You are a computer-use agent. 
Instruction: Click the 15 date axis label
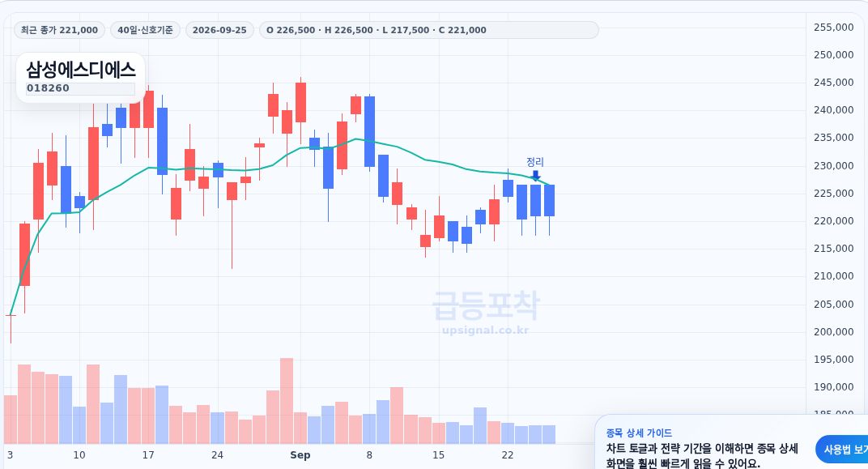[x=438, y=455]
